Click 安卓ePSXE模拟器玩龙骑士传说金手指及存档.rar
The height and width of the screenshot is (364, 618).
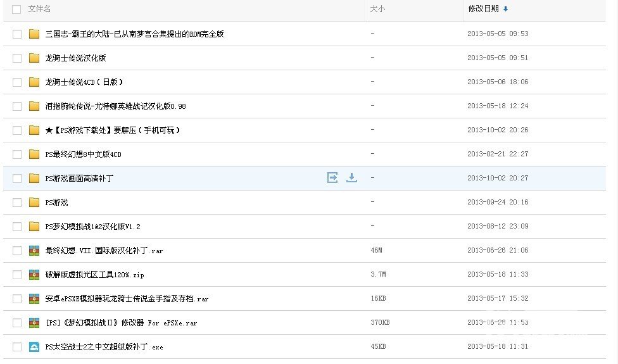pyautogui.click(x=127, y=299)
